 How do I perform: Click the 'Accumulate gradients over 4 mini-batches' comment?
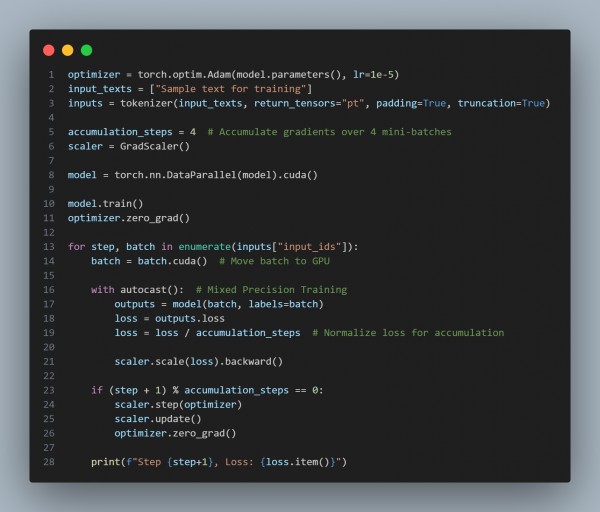(329, 132)
